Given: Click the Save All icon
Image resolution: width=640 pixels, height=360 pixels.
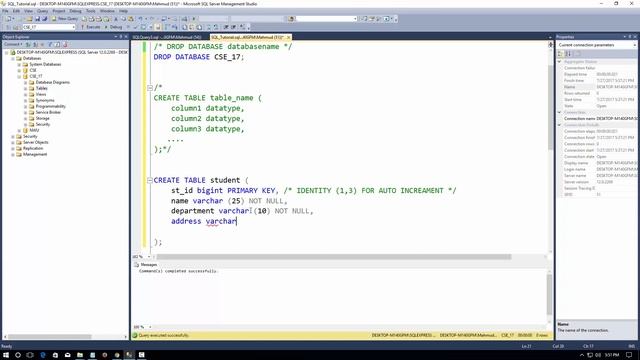Looking at the screenshot, I should click(x=44, y=19).
